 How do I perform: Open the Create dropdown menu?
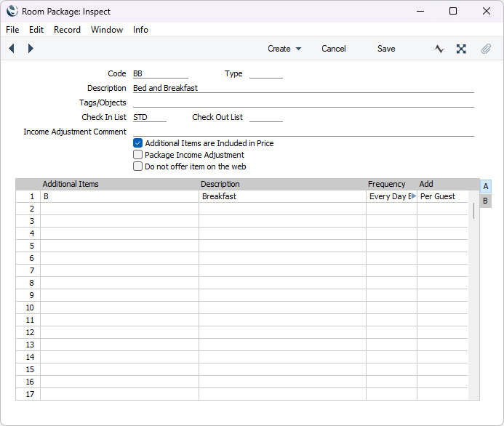tap(284, 49)
